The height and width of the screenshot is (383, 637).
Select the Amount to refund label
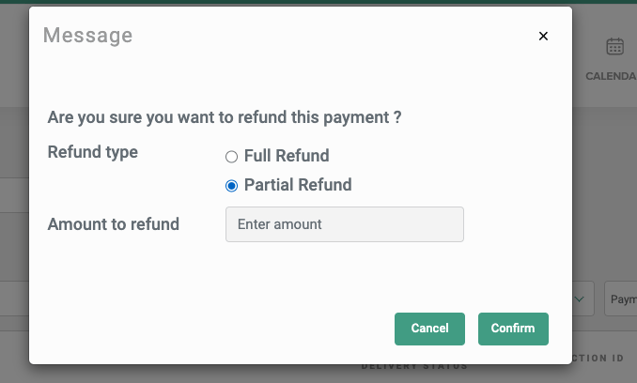[x=113, y=224]
